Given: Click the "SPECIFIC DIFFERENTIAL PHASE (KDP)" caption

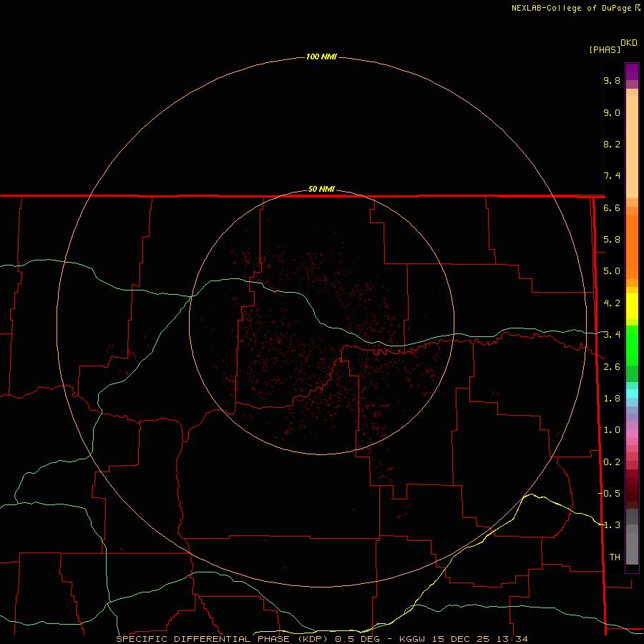Looking at the screenshot, I should (x=222, y=639).
